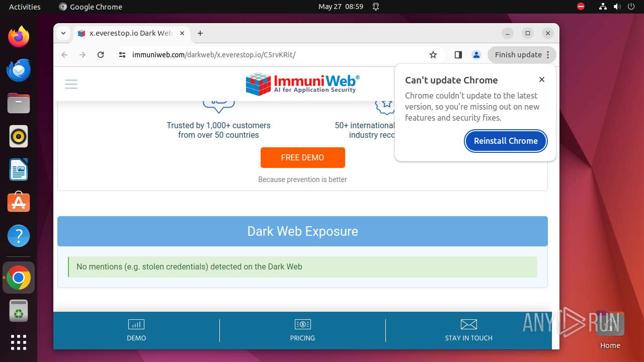The width and height of the screenshot is (644, 362).
Task: Open ImmuniWeb hamburger menu
Action: [x=71, y=84]
